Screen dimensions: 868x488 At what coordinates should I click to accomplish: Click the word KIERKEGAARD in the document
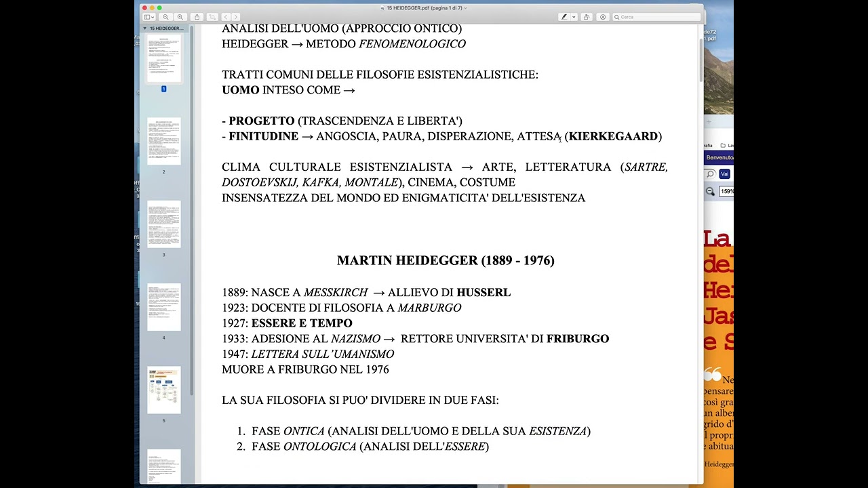613,136
